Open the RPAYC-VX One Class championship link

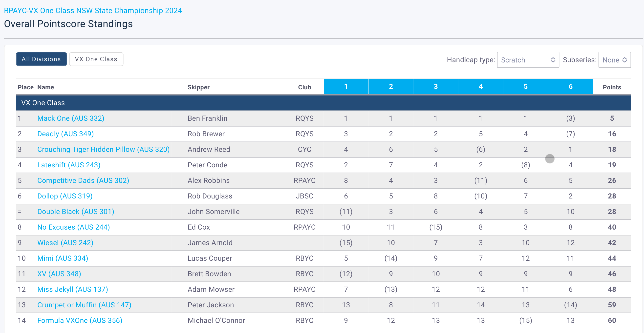coord(93,11)
